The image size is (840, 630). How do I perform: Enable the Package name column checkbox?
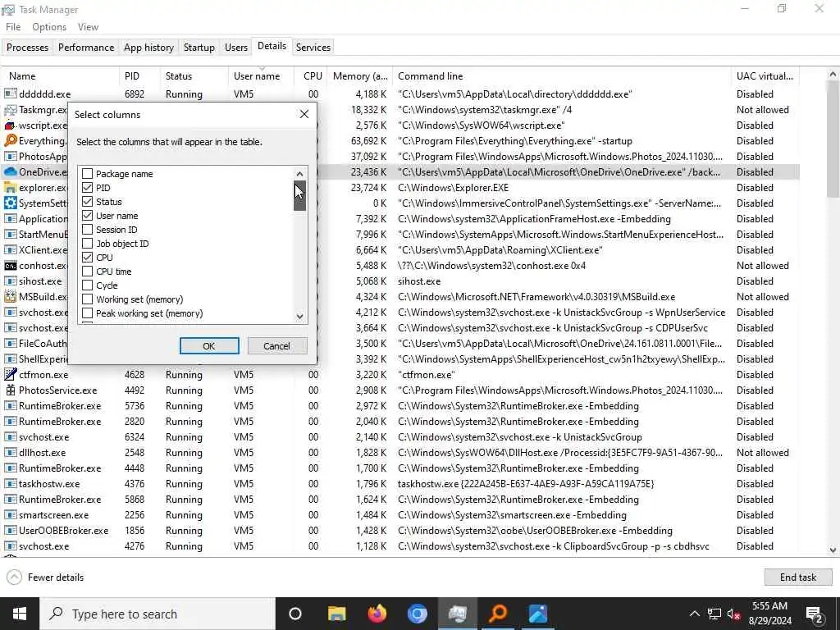tap(87, 174)
